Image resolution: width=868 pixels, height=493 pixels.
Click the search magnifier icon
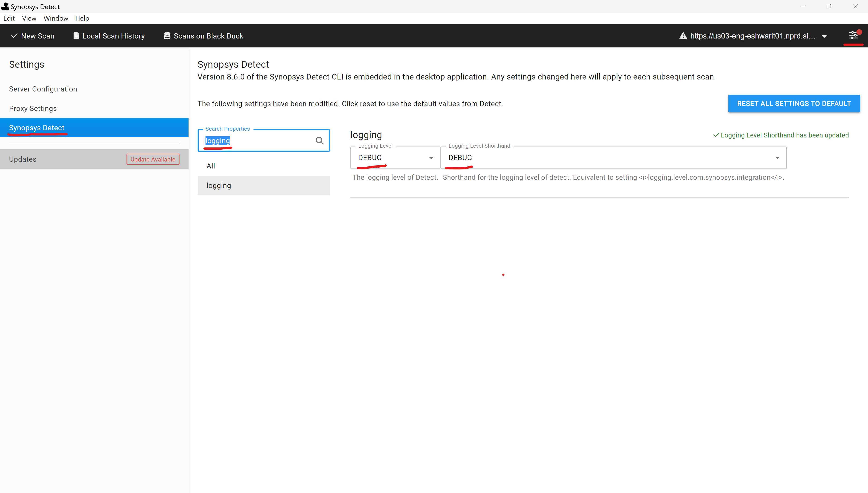319,141
